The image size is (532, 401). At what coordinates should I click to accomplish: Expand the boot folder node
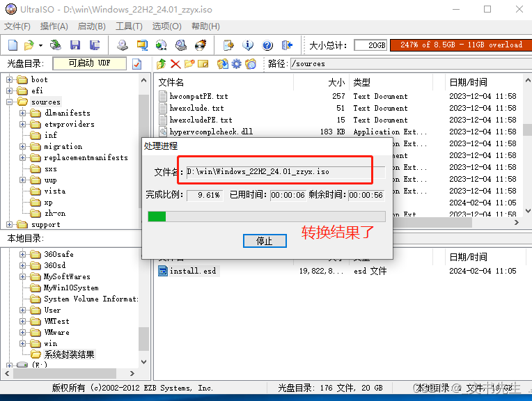pyautogui.click(x=10, y=80)
